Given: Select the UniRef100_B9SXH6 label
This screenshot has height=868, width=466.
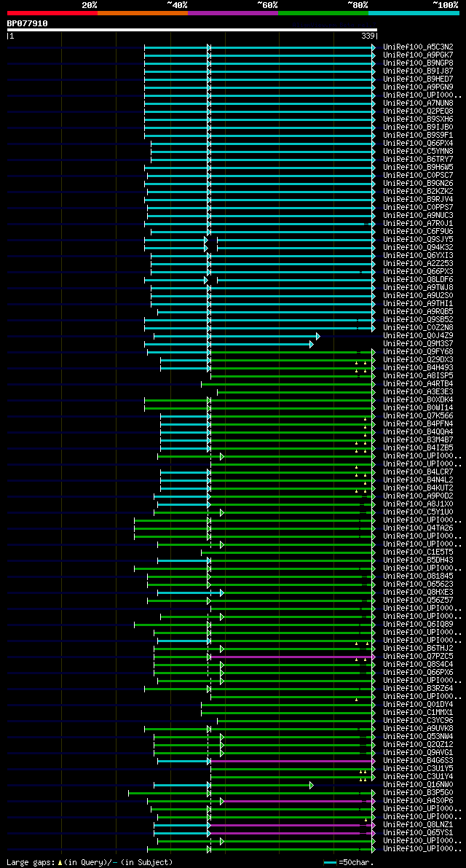Looking at the screenshot, I should point(418,120).
